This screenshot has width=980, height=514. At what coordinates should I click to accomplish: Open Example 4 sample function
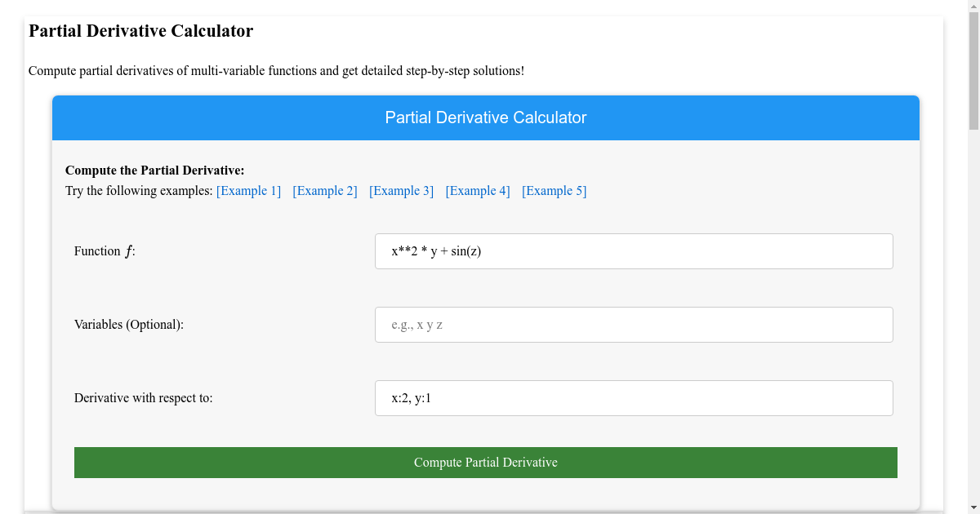click(478, 190)
